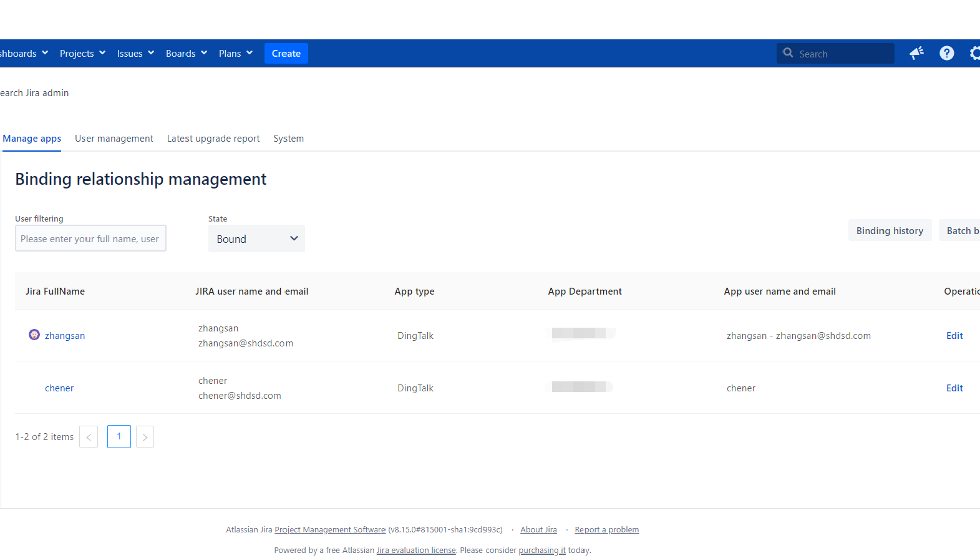Expand the State dropdown showing Bound

pos(256,239)
